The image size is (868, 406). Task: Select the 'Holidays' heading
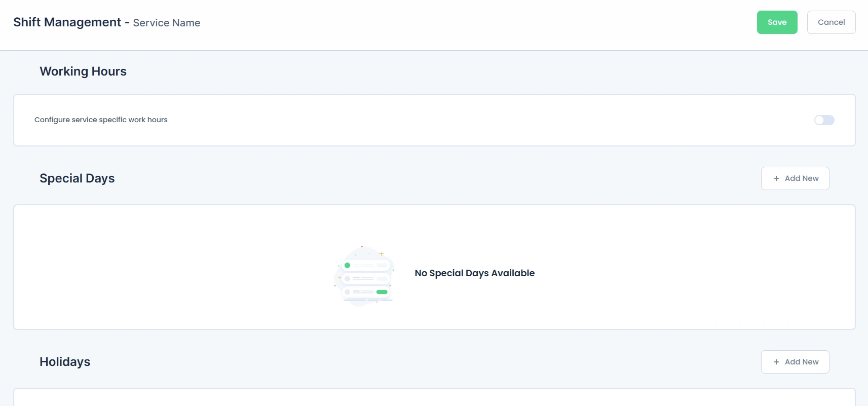tap(65, 362)
